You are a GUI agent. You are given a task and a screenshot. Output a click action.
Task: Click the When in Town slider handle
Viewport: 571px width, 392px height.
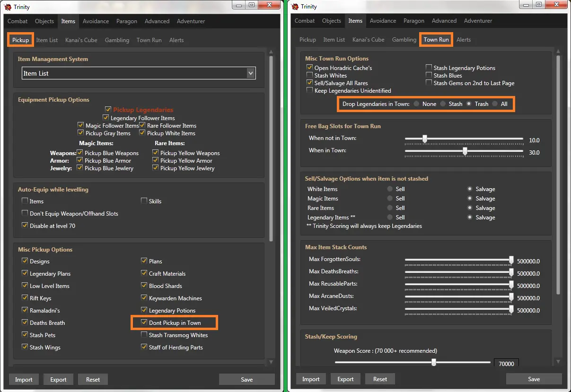pos(465,151)
